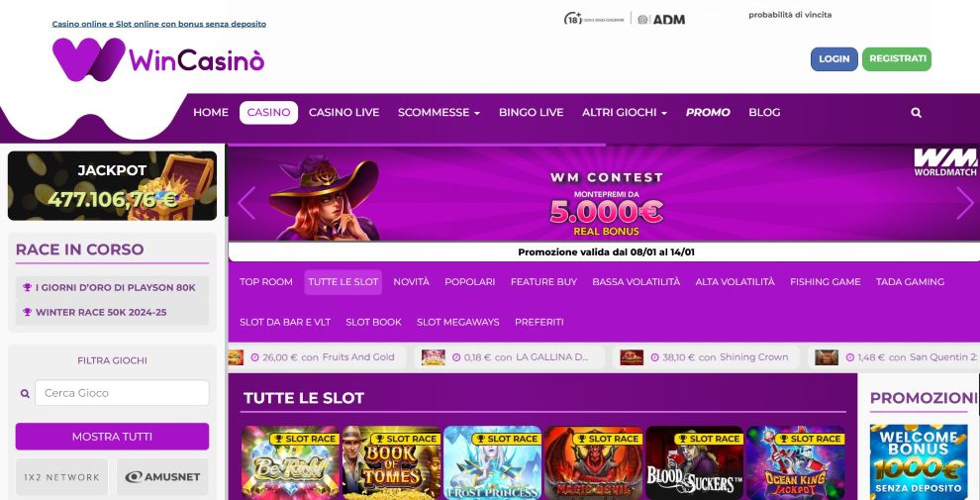Click the WinCasinò logo

click(158, 59)
